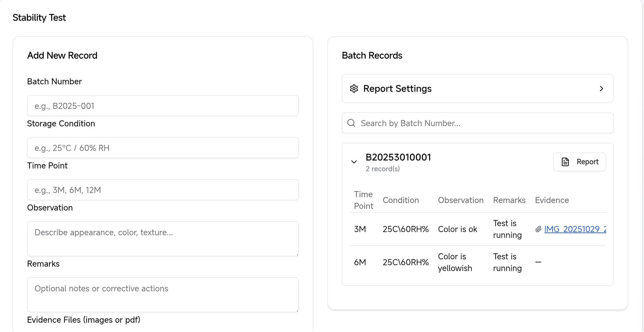Expand Report Settings with the right chevron
The image size is (644, 332).
pyautogui.click(x=601, y=89)
